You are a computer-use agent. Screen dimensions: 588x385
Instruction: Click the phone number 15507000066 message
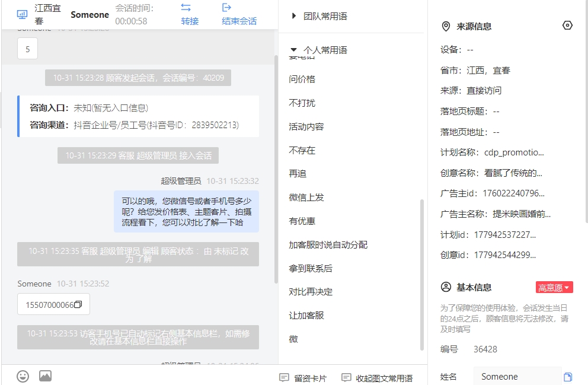[53, 304]
